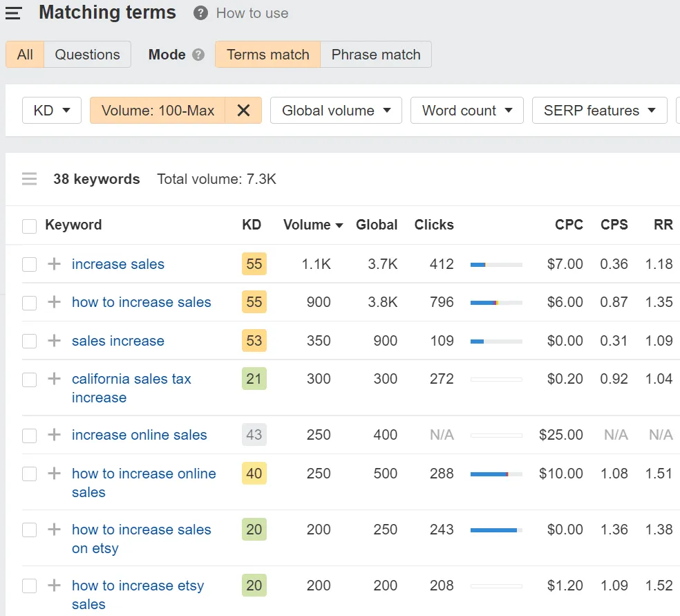Click plus icon beside increase online sales
680x616 pixels.
[x=54, y=435]
